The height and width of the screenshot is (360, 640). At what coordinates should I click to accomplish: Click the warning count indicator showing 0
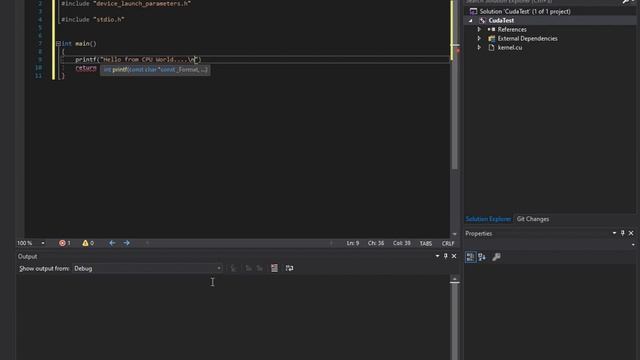[x=88, y=243]
